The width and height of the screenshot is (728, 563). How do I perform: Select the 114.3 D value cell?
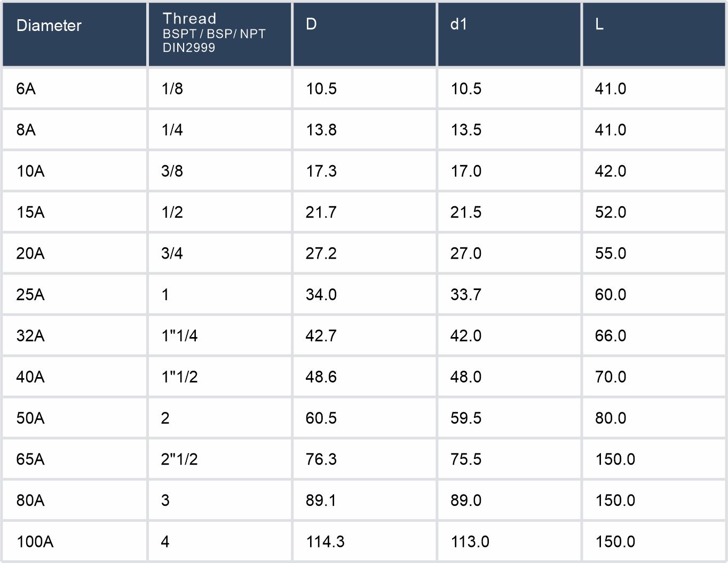point(325,542)
